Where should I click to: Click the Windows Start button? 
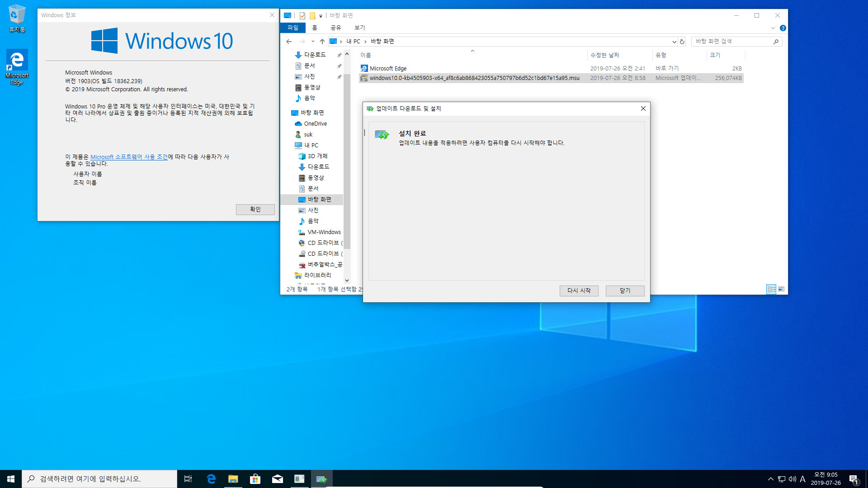coord(11,479)
